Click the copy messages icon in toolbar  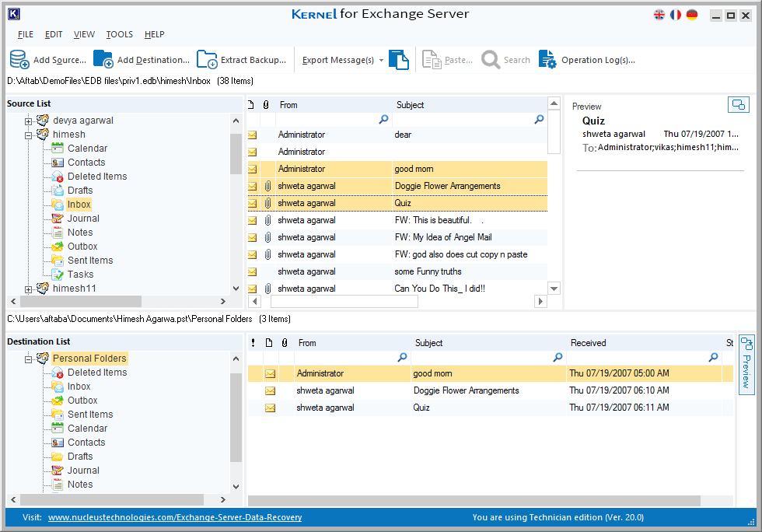click(x=398, y=60)
